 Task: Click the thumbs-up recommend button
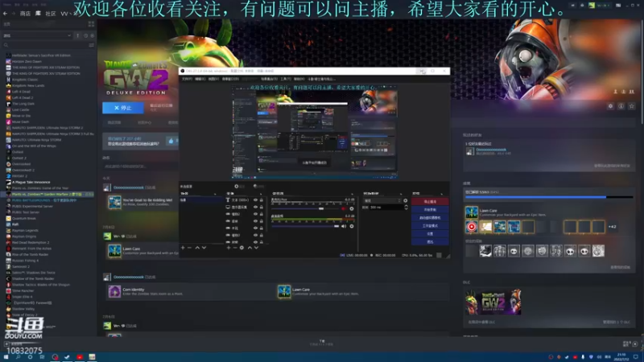point(171,142)
